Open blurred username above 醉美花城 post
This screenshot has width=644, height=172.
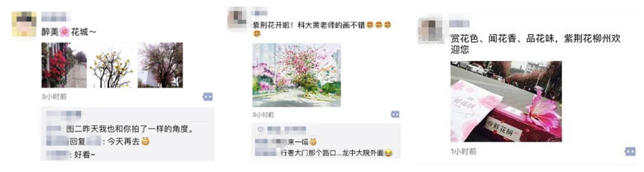[x=56, y=17]
